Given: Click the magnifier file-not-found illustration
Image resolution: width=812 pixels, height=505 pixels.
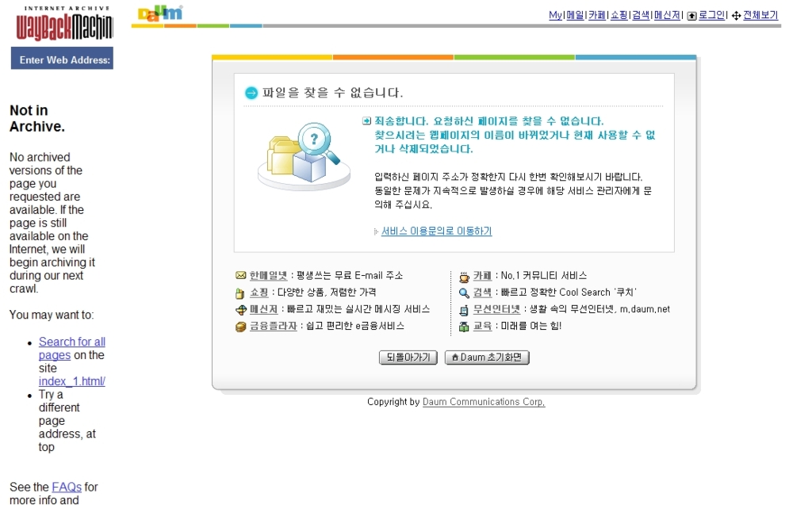Looking at the screenshot, I should tap(304, 156).
